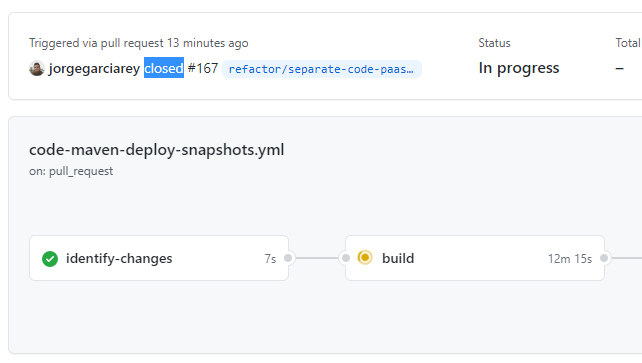Click the output connector dot of identify-changes
The image size is (642, 363).
[x=288, y=258]
